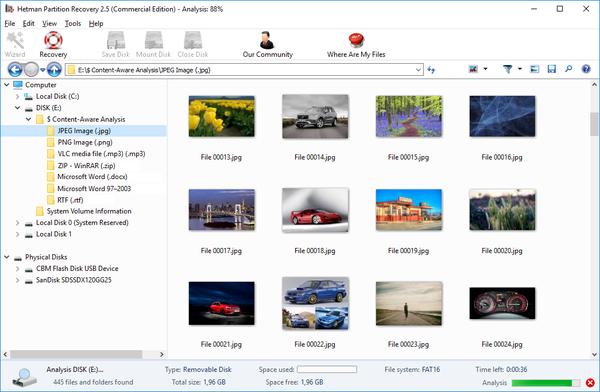The height and width of the screenshot is (392, 600).
Task: Open the Edit menu
Action: 29,24
